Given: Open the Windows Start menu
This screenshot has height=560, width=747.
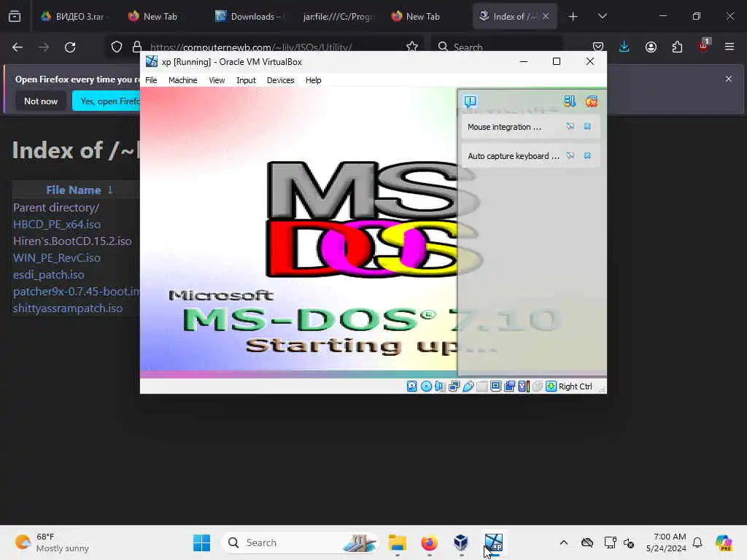Looking at the screenshot, I should (x=201, y=542).
